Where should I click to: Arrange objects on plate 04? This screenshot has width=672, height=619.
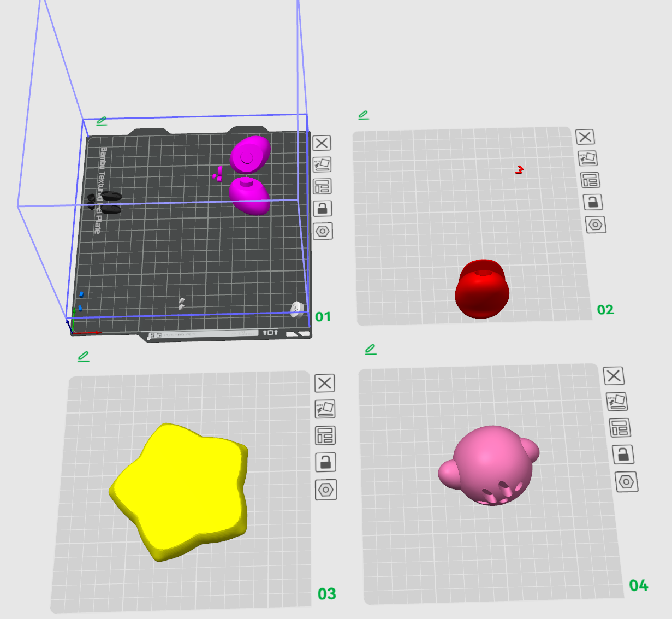click(620, 428)
